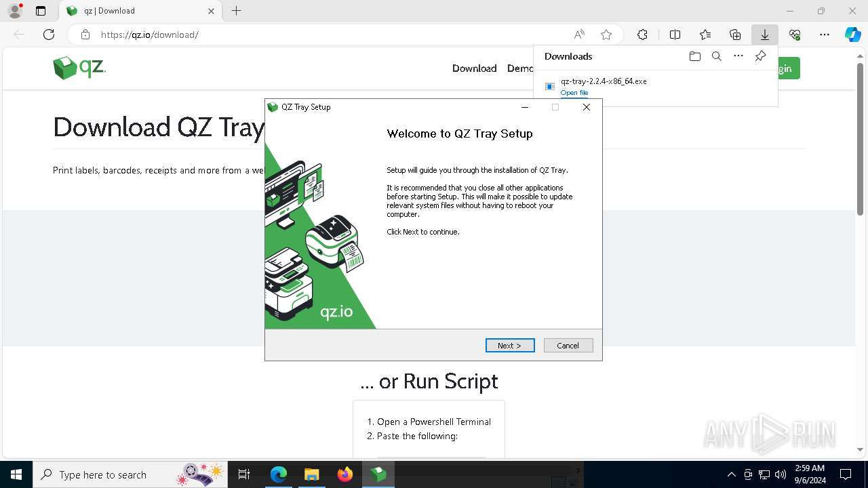Close the QZ Tray Setup dialog
868x488 pixels.
587,107
